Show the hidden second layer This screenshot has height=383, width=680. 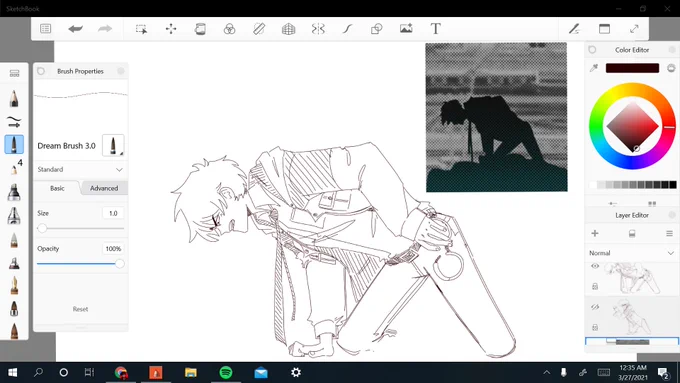click(x=595, y=307)
